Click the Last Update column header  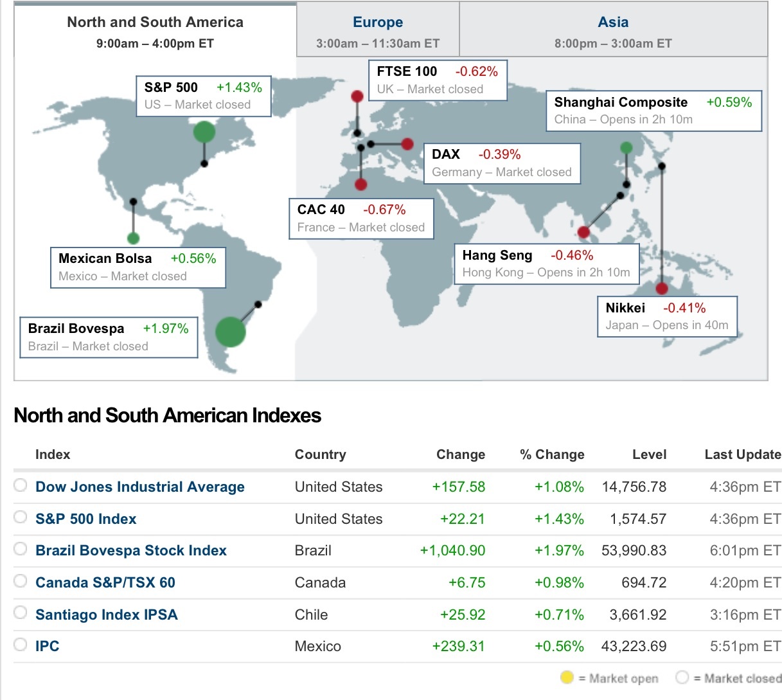coord(743,454)
